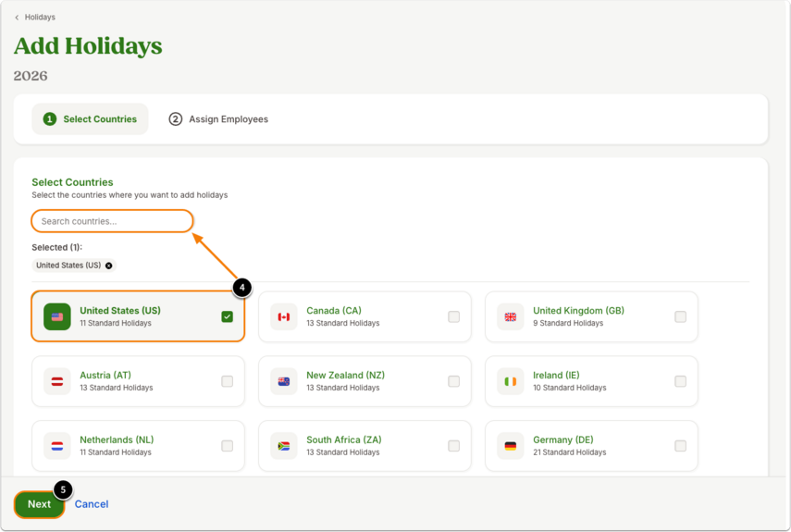The width and height of the screenshot is (791, 532).
Task: Click the '10 Standard Holidays' text
Action: click(x=570, y=388)
